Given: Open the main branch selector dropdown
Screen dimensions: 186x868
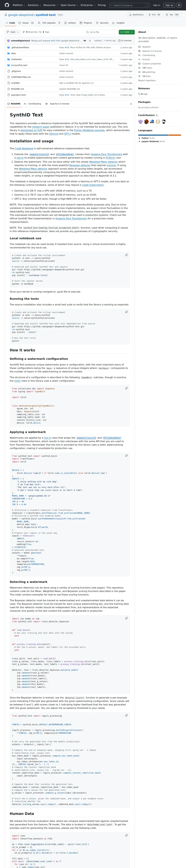Looking at the screenshot, I should click(x=13, y=32).
